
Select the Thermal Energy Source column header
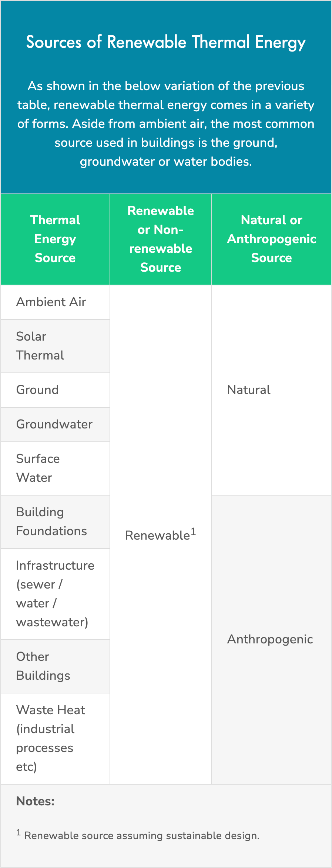click(x=55, y=239)
